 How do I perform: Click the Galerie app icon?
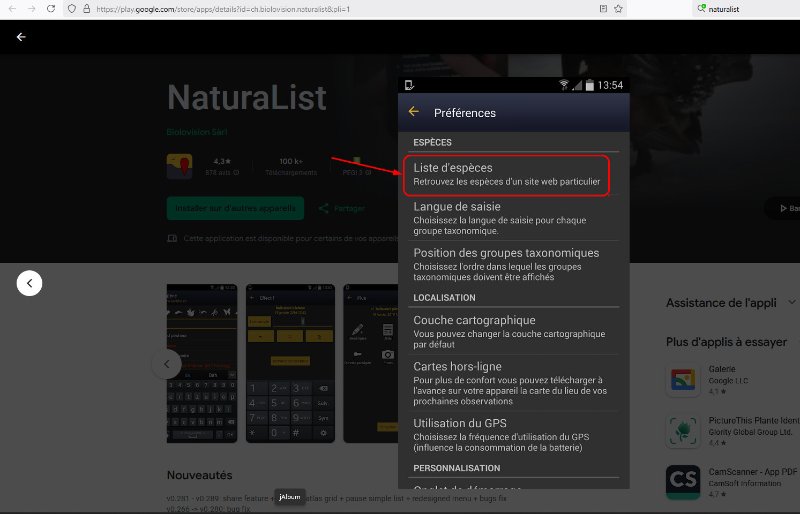[683, 380]
